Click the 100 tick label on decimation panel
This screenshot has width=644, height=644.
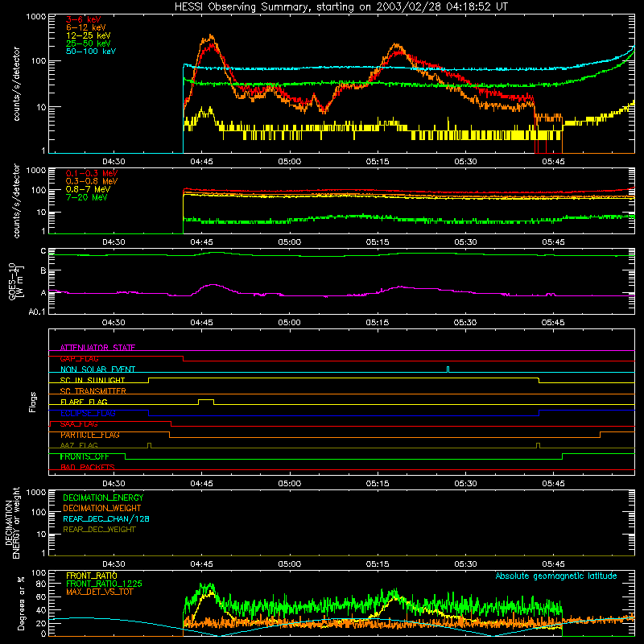[39, 512]
